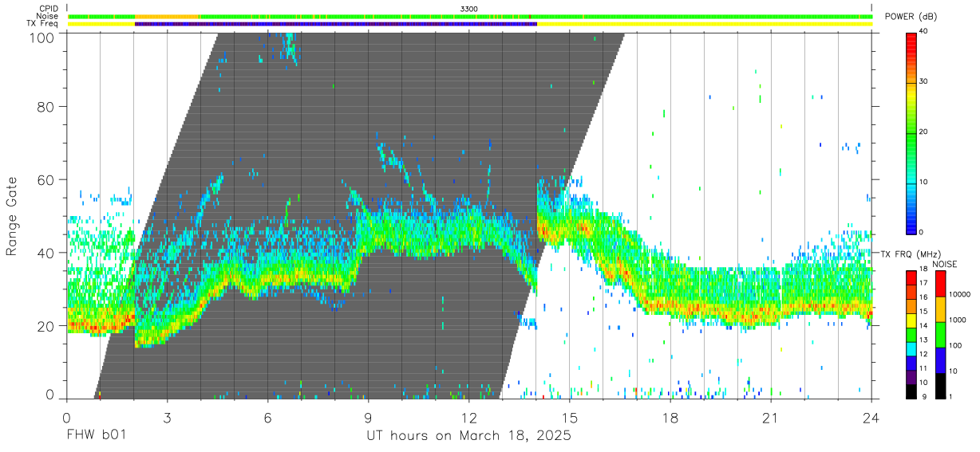Pick the red top of the power colorbar
The width and height of the screenshot is (980, 452).
click(911, 37)
